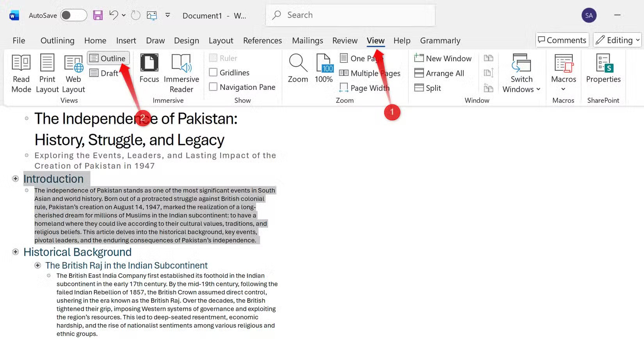Screen dimensions: 644x339
Task: Collapse the Historical Background heading
Action: pos(16,252)
